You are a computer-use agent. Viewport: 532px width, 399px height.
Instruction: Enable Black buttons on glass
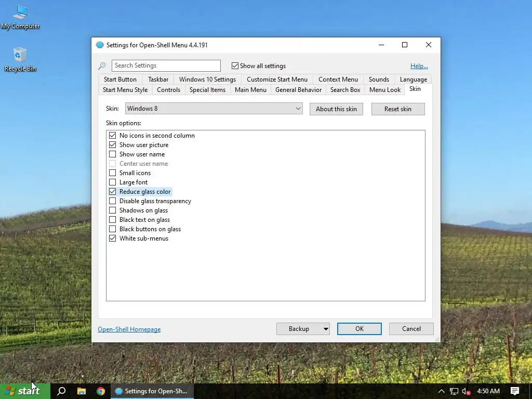tap(112, 229)
